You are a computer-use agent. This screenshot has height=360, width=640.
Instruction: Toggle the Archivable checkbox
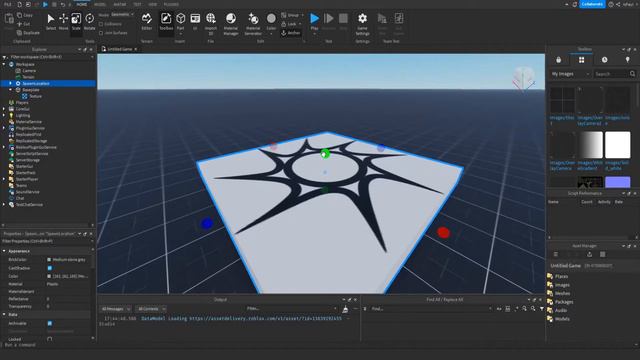50,323
